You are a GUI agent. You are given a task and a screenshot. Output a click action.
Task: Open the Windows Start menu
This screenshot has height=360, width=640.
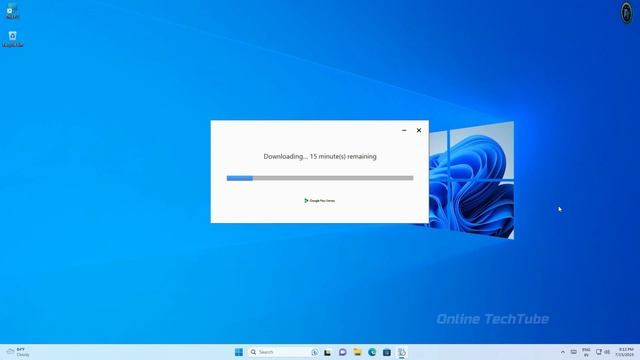(239, 352)
